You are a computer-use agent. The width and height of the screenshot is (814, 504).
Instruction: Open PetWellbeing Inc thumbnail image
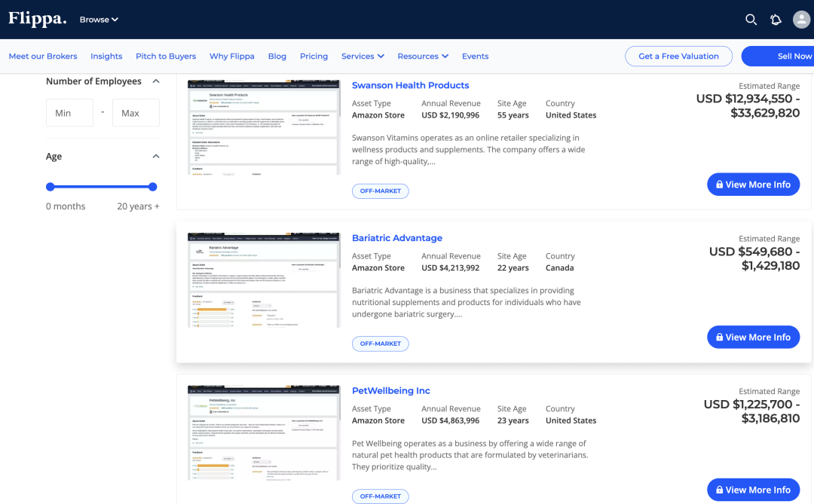pyautogui.click(x=264, y=432)
